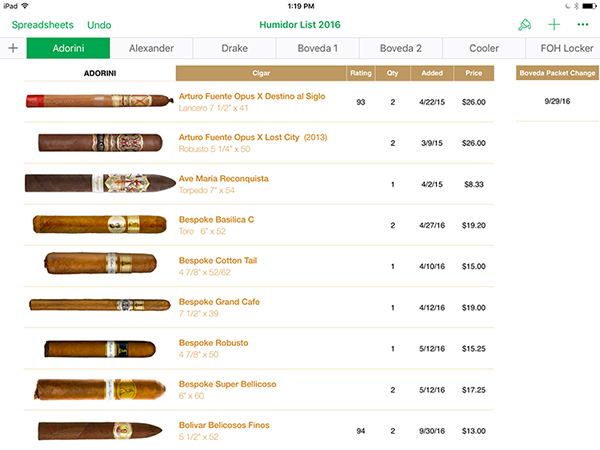Select Bespoke Robusto cell
Image resolution: width=600 pixels, height=450 pixels.
[261, 348]
